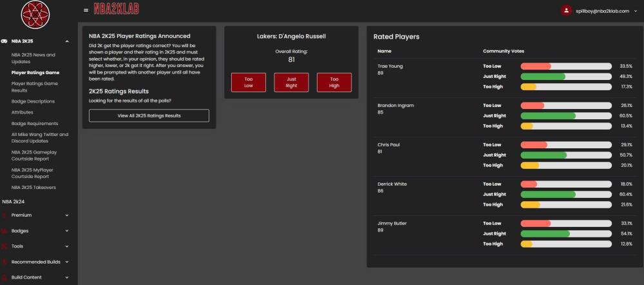Expand the Premium section chevron
The height and width of the screenshot is (285, 644).
click(67, 215)
